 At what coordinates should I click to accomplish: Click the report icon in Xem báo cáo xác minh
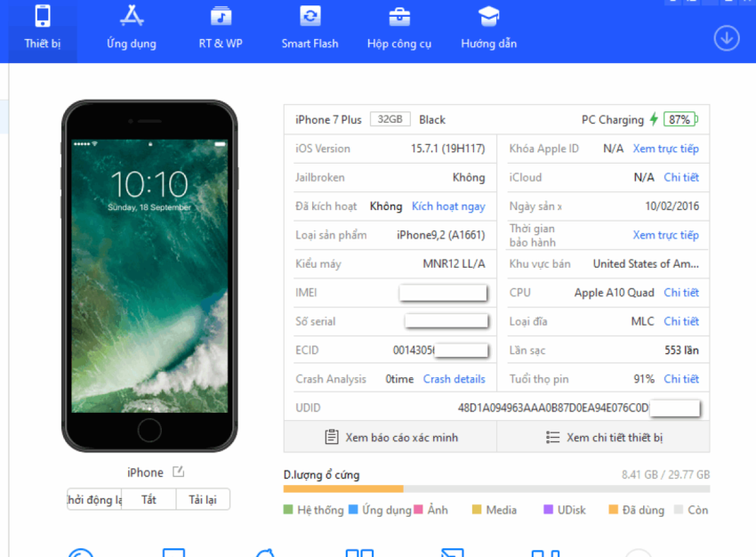click(329, 437)
